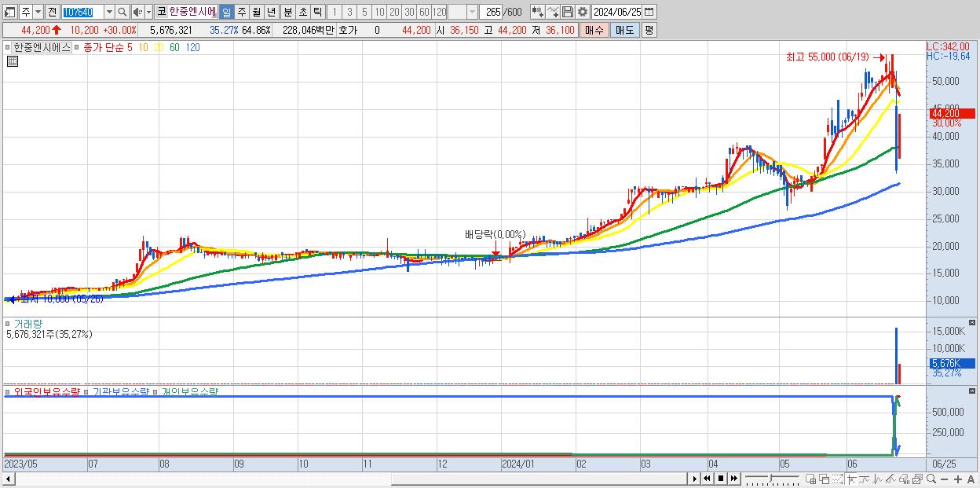This screenshot has height=488, width=980.
Task: Click the 평 button beside 매도
Action: 649,30
